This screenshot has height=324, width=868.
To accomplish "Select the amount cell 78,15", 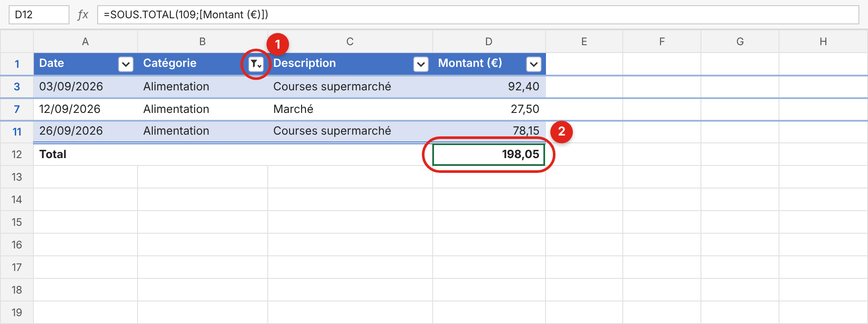I will pyautogui.click(x=489, y=131).
